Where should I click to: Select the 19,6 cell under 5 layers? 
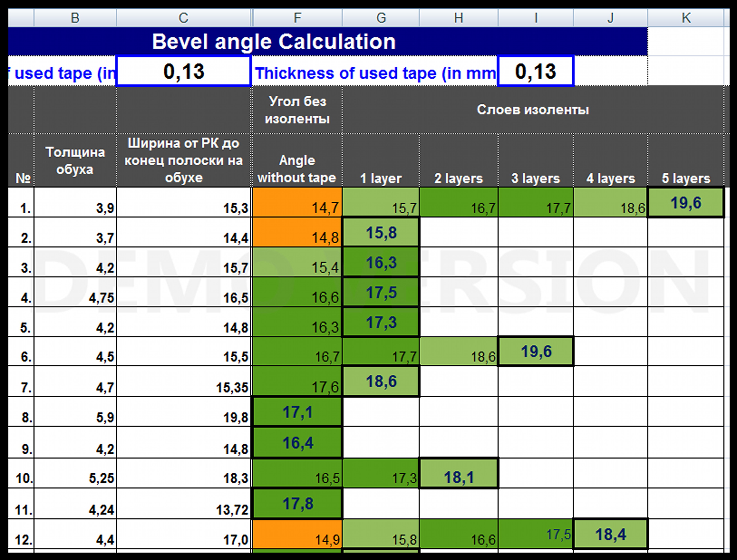click(686, 202)
